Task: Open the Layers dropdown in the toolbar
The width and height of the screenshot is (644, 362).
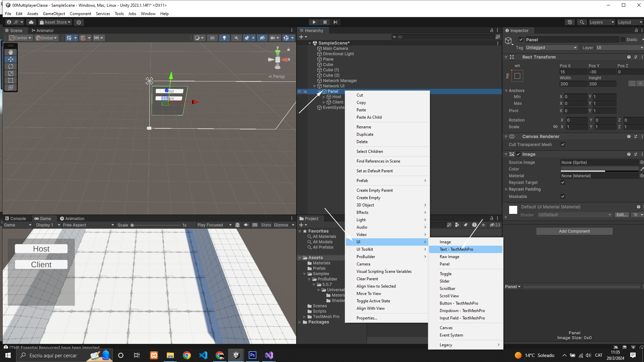Action: pyautogui.click(x=601, y=22)
